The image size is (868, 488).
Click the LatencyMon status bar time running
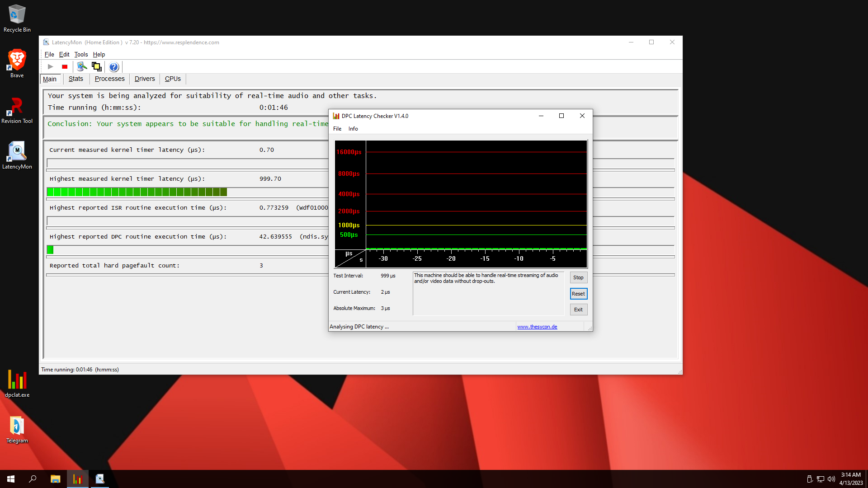pos(80,370)
